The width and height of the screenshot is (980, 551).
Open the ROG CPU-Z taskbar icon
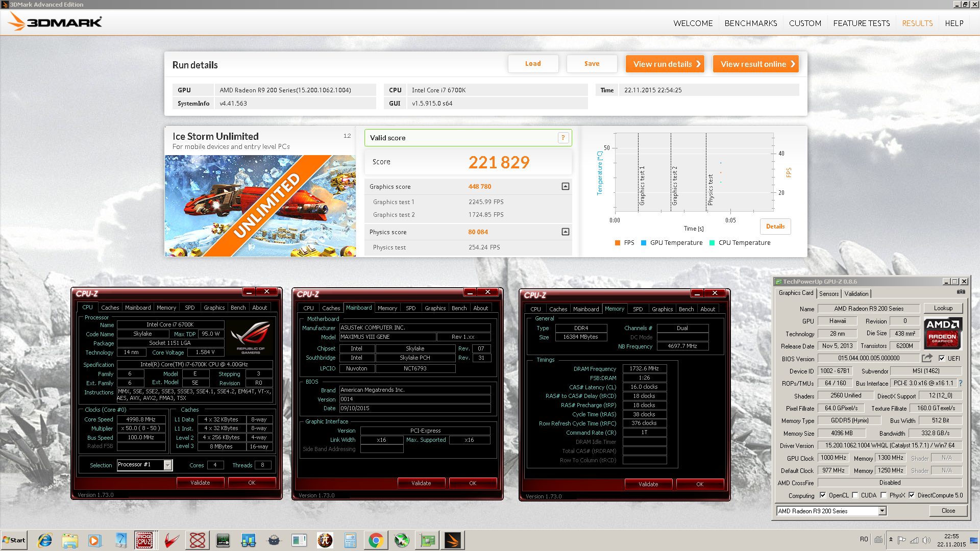point(144,540)
